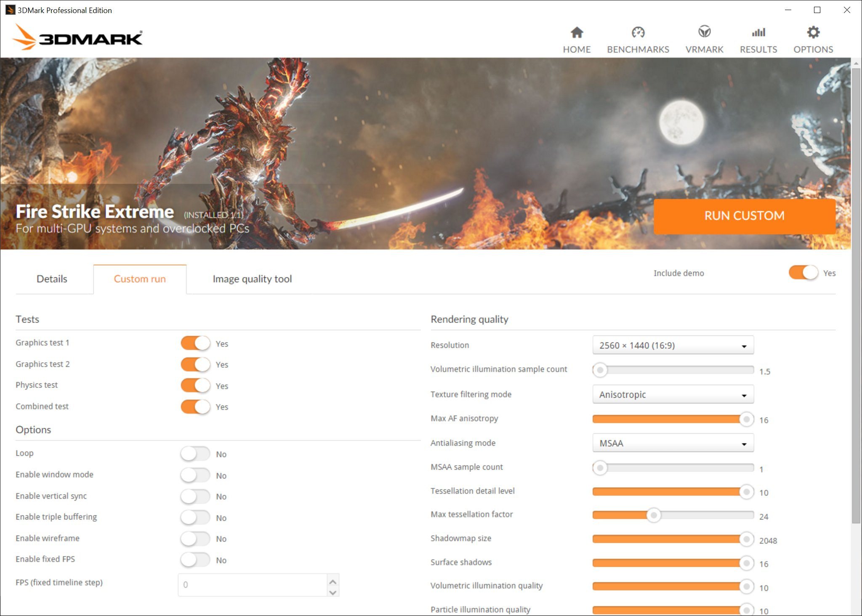This screenshot has width=862, height=616.
Task: Click the fixed timeline step FPS field
Action: point(253,585)
